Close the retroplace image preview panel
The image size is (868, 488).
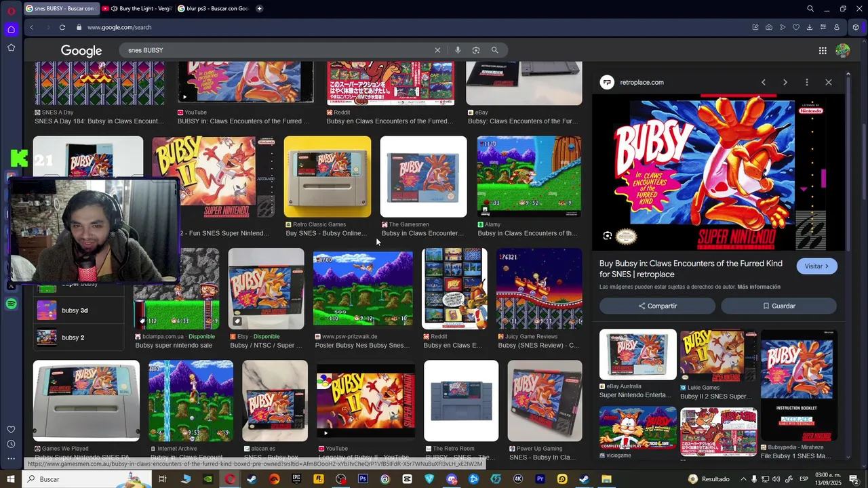pyautogui.click(x=829, y=82)
